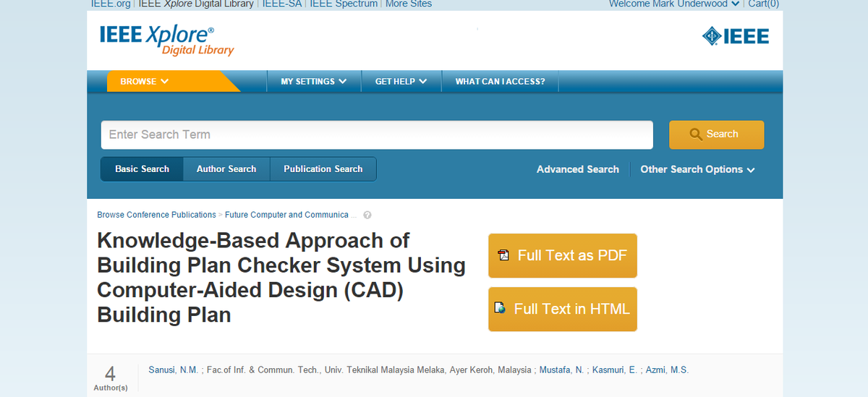This screenshot has height=397, width=868.
Task: Expand the MY SETTINGS menu
Action: 313,82
